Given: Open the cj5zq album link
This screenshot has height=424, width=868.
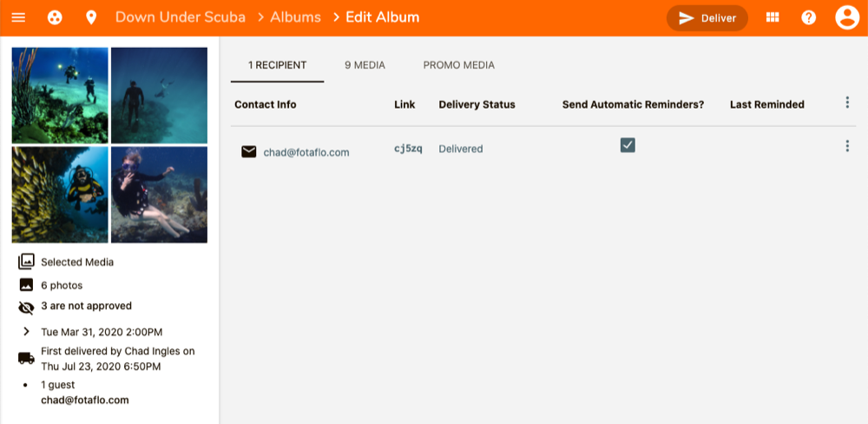Looking at the screenshot, I should (x=408, y=149).
